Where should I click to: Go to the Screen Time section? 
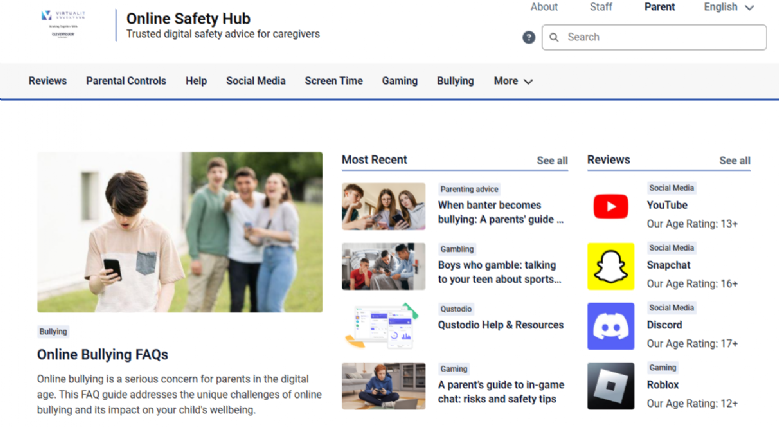(333, 81)
